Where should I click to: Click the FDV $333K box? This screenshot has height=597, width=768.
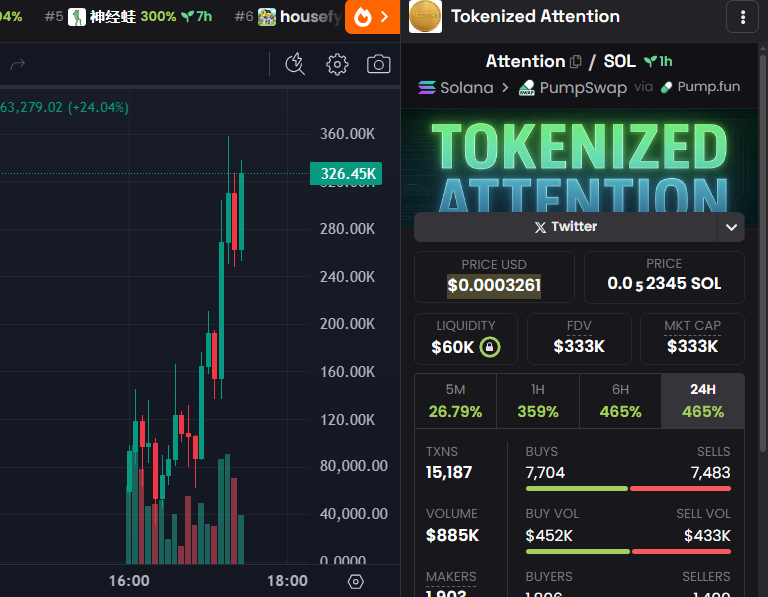pos(579,339)
